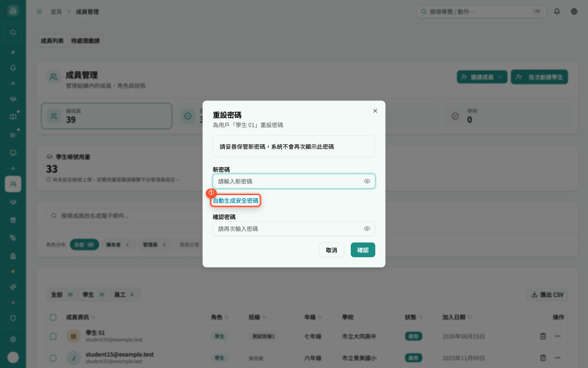Filter roles by 全部 39 chip

(x=84, y=245)
